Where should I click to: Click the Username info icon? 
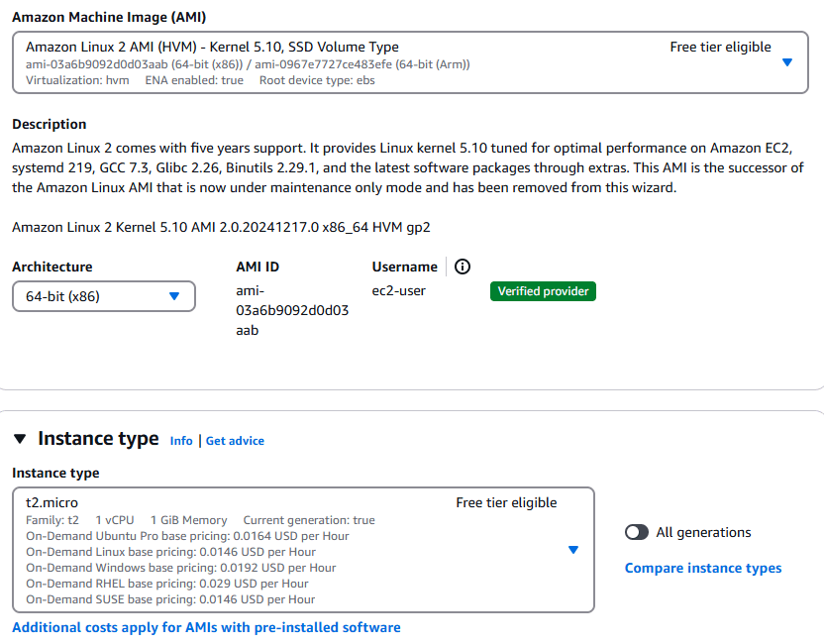tap(462, 267)
